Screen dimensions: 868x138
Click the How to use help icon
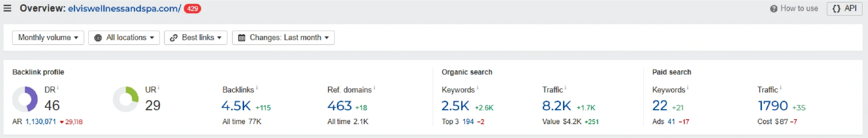coord(773,9)
